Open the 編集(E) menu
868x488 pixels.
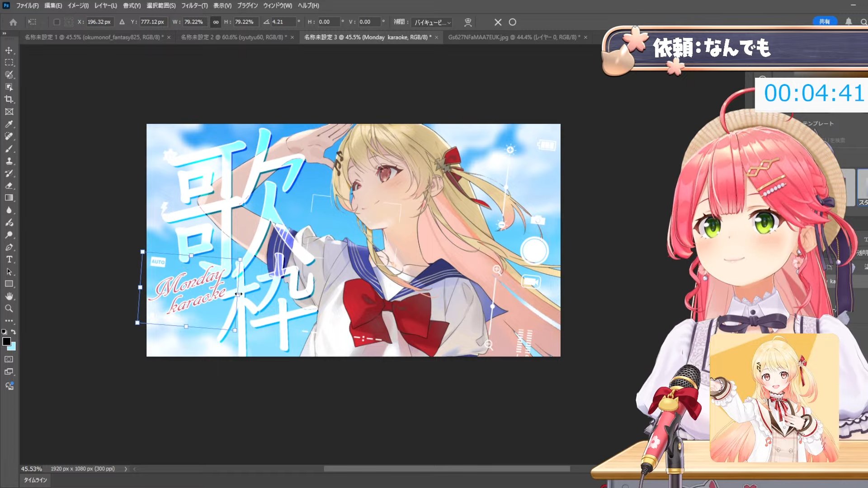(x=53, y=5)
